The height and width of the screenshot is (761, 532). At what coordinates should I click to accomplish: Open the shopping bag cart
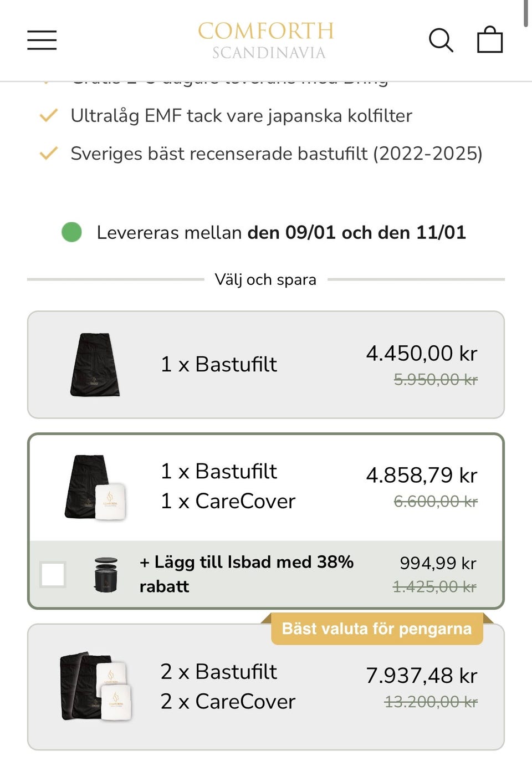point(490,40)
